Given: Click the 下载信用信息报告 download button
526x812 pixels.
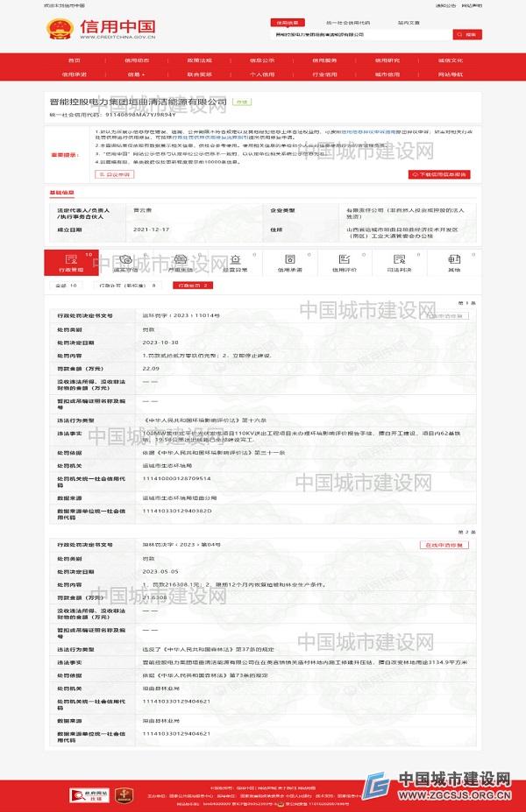Looking at the screenshot, I should pyautogui.click(x=439, y=174).
